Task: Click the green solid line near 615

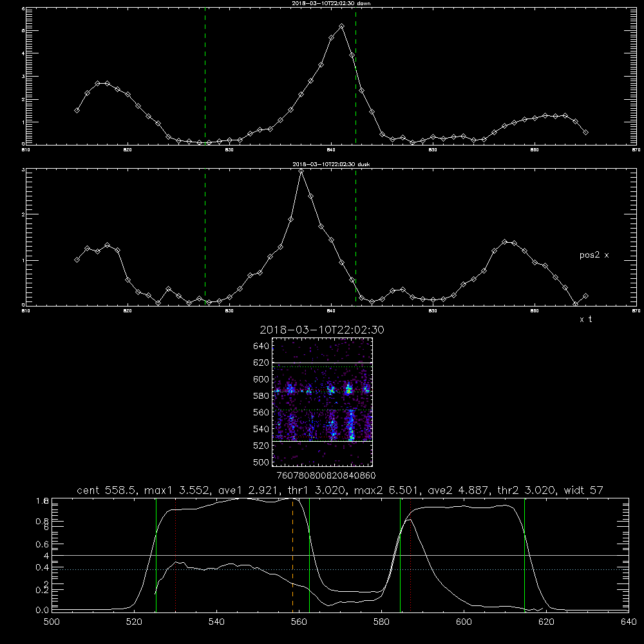Action: point(524,554)
